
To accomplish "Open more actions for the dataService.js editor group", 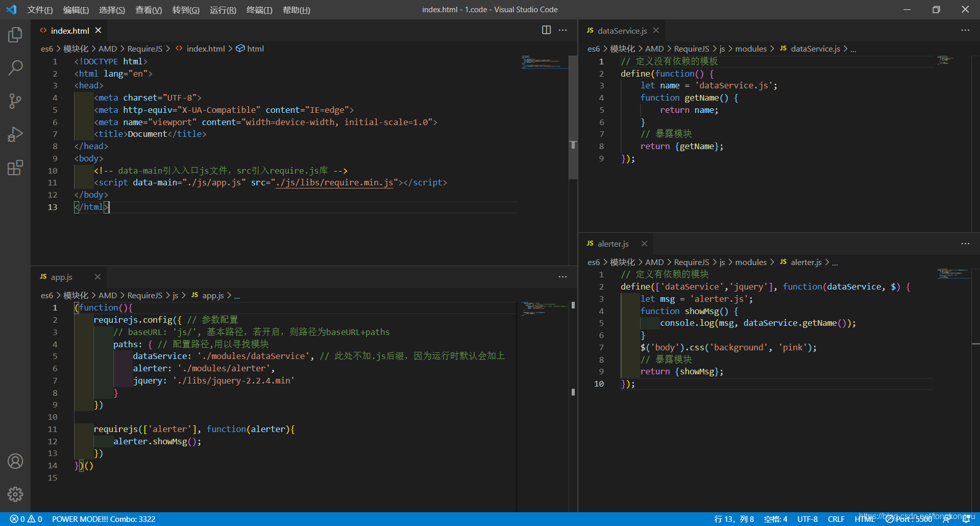I will (965, 30).
